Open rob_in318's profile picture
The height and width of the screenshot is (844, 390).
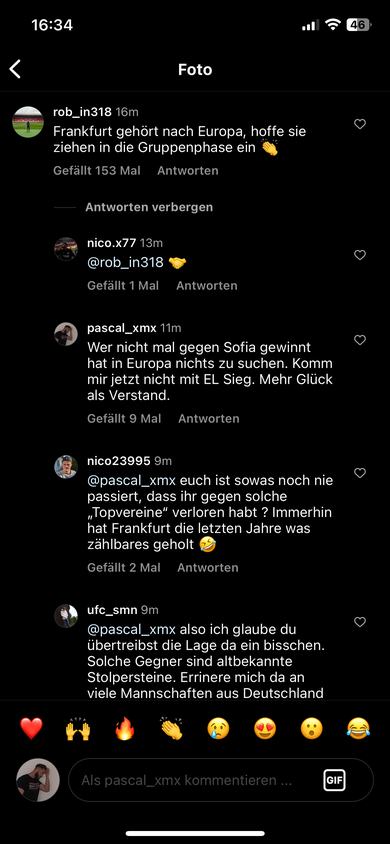[28, 122]
